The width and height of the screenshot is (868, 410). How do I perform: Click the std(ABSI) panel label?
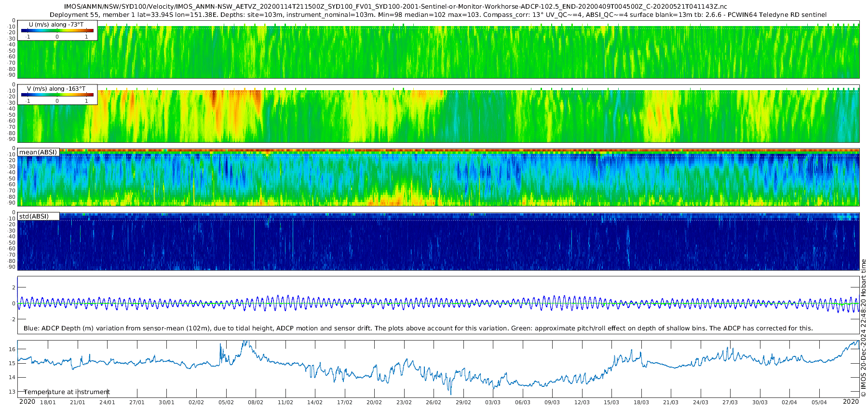[34, 217]
